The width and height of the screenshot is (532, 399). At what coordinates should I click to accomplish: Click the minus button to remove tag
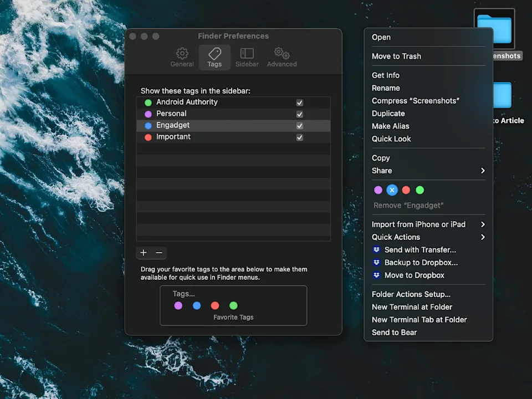[159, 253]
